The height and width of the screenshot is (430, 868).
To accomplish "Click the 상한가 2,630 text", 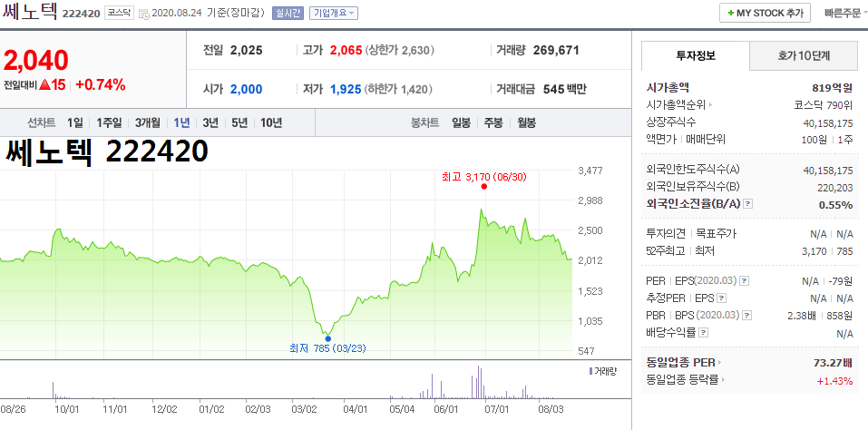I will click(x=399, y=51).
